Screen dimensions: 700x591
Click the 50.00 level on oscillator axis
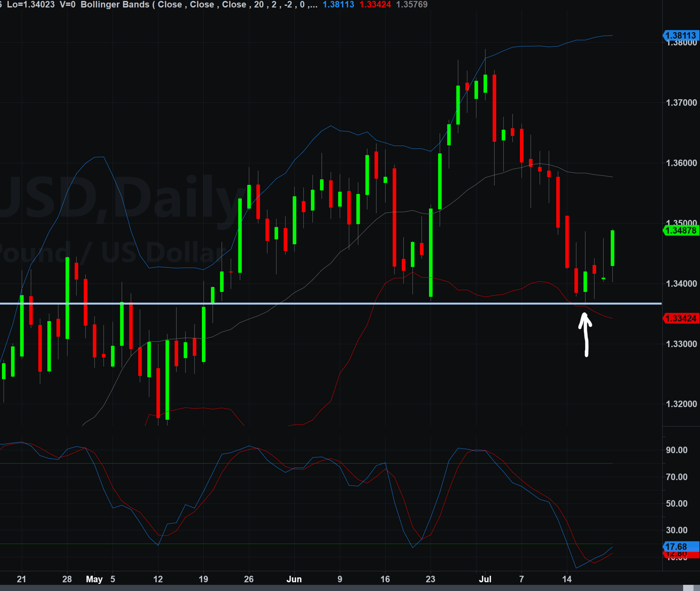(676, 504)
